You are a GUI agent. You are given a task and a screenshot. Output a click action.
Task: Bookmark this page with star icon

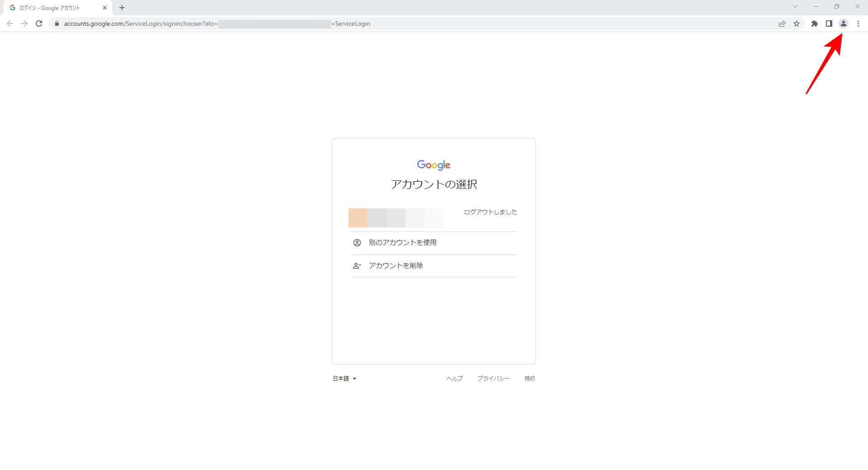coord(797,23)
